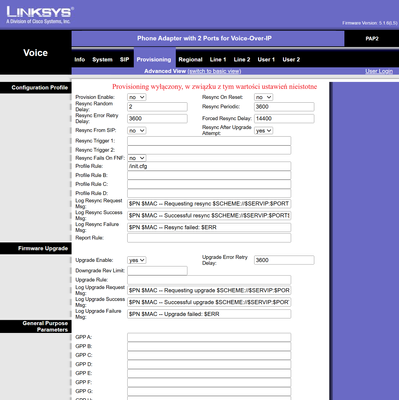The height and width of the screenshot is (400, 399).
Task: Switch to the SIP tab
Action: [124, 59]
